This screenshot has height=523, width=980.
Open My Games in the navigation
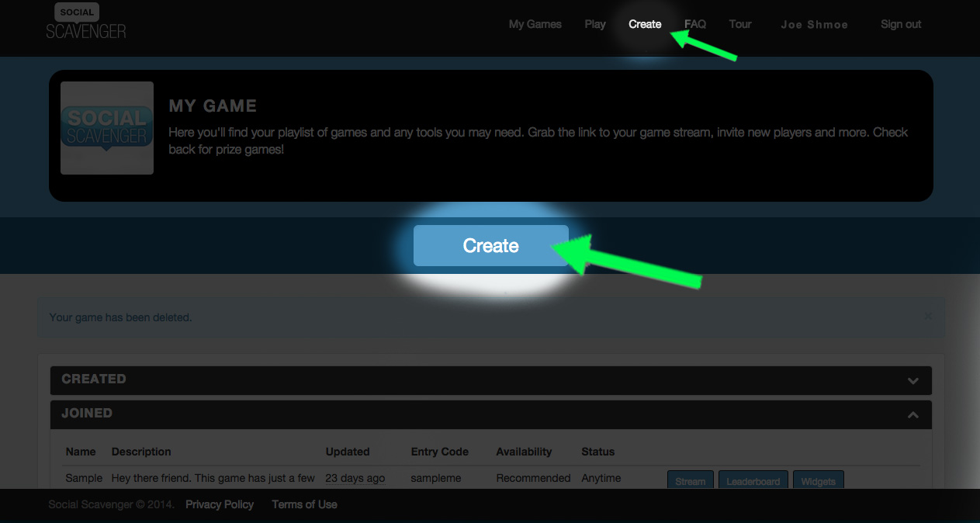[535, 24]
